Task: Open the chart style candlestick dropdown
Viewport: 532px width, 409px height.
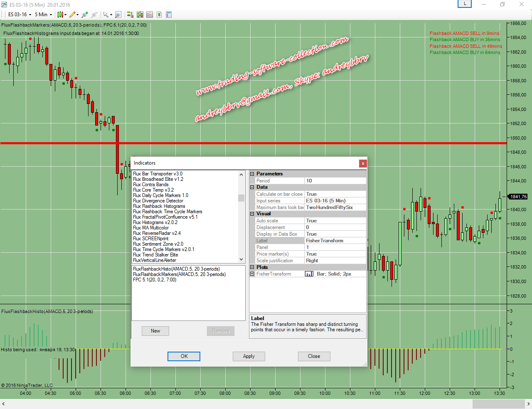Action: click(x=62, y=15)
